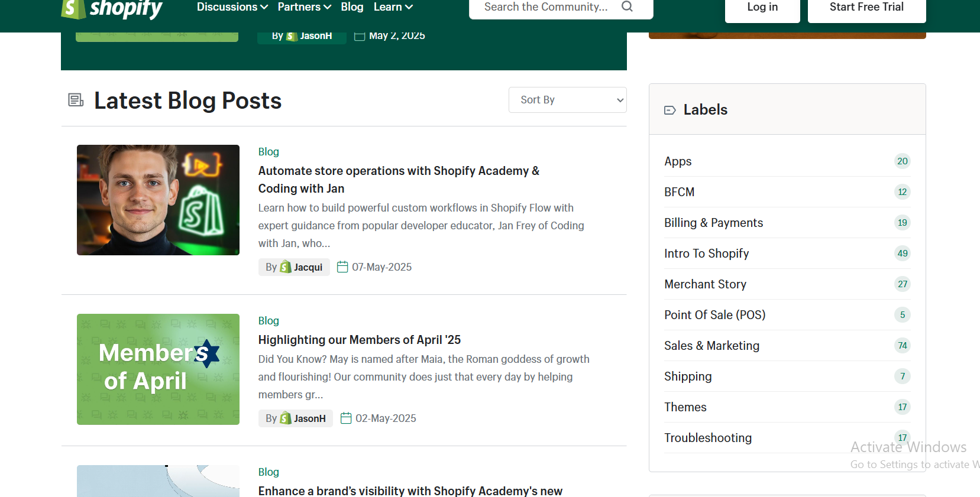Click Blog label above Automate store post
980x497 pixels.
[269, 152]
